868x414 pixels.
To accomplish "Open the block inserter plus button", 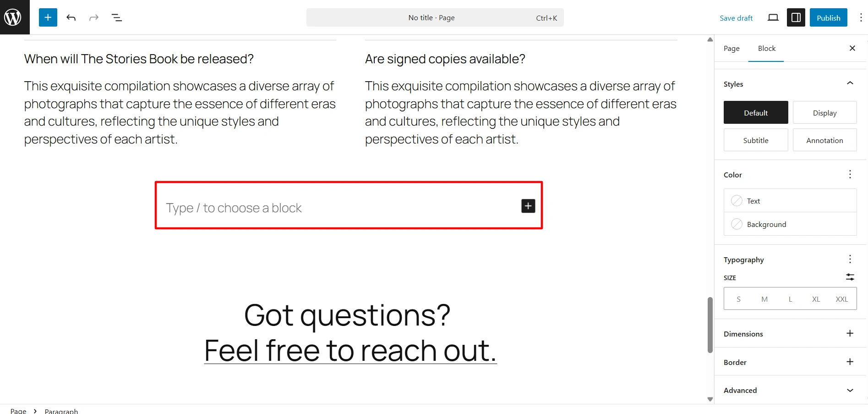I will (x=48, y=17).
